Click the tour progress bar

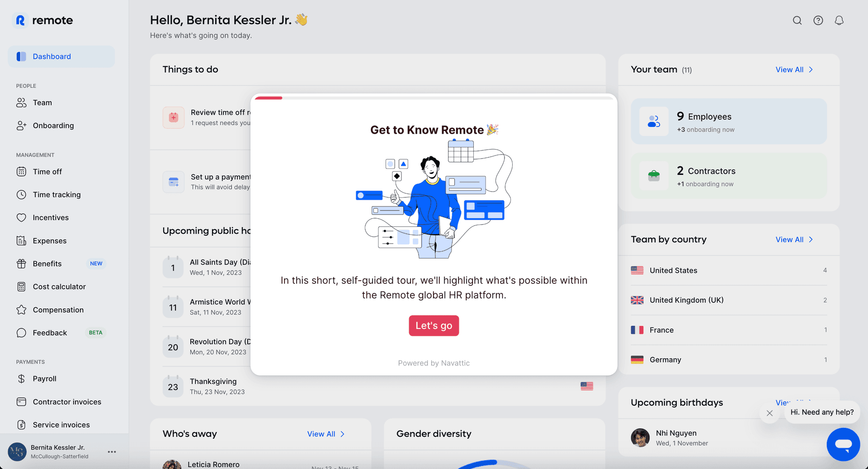point(434,98)
